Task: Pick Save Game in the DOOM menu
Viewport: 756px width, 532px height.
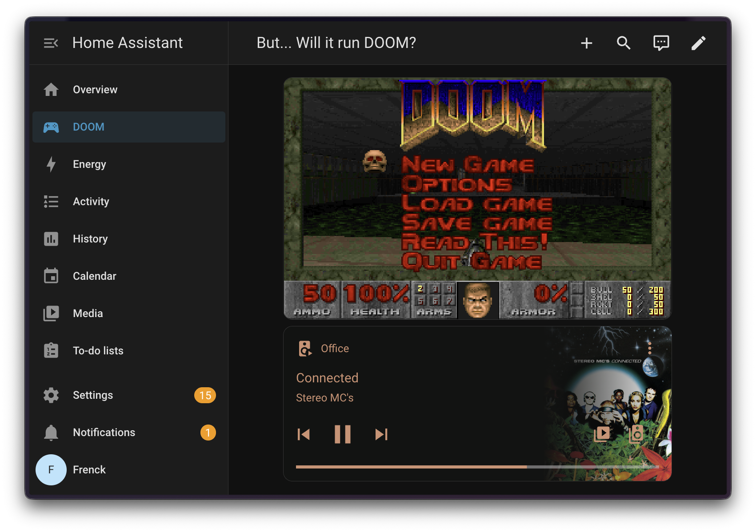Action: click(x=477, y=222)
